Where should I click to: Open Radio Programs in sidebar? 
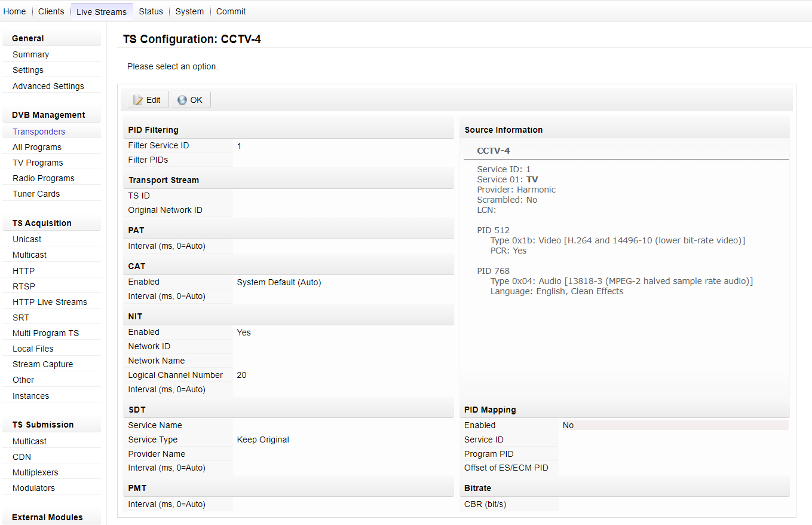(x=44, y=178)
